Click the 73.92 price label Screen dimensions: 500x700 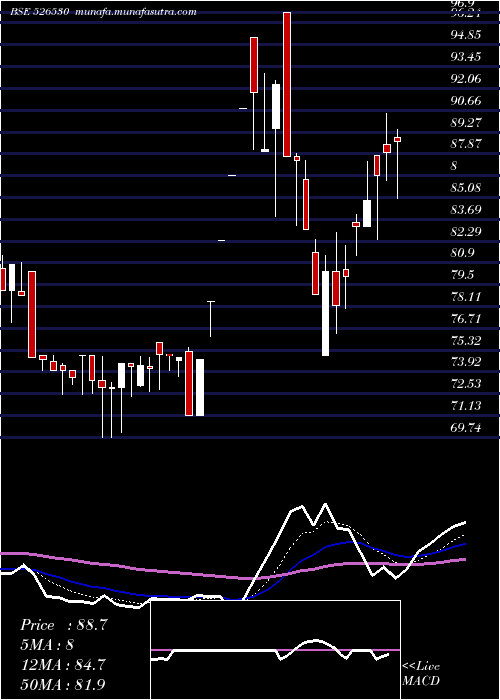pos(466,362)
